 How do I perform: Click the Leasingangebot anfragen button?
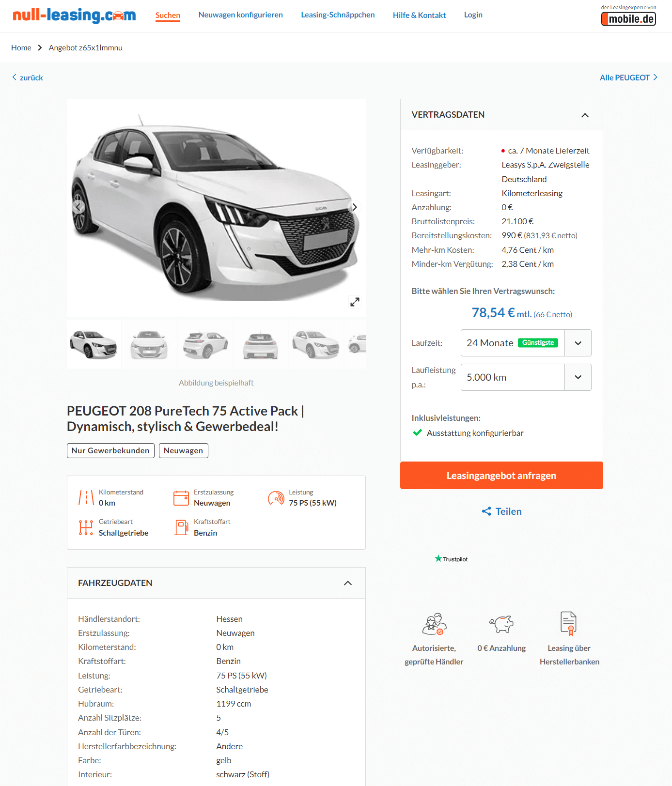[501, 476]
